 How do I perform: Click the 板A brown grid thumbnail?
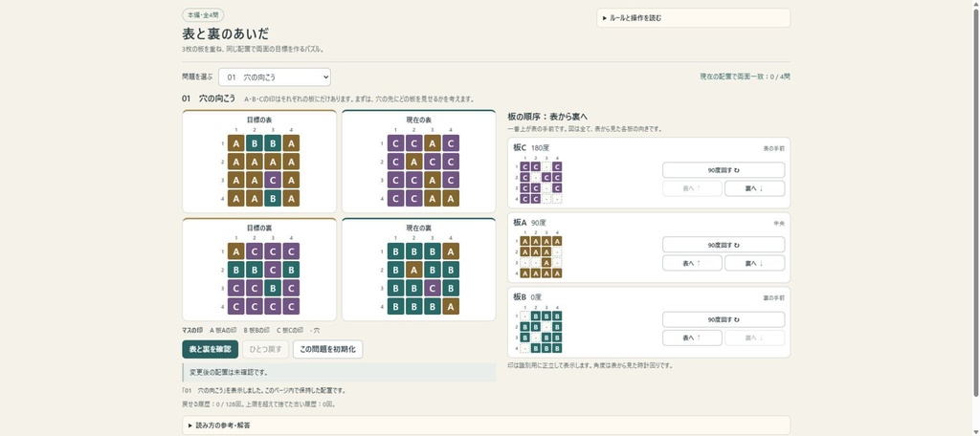pos(542,257)
